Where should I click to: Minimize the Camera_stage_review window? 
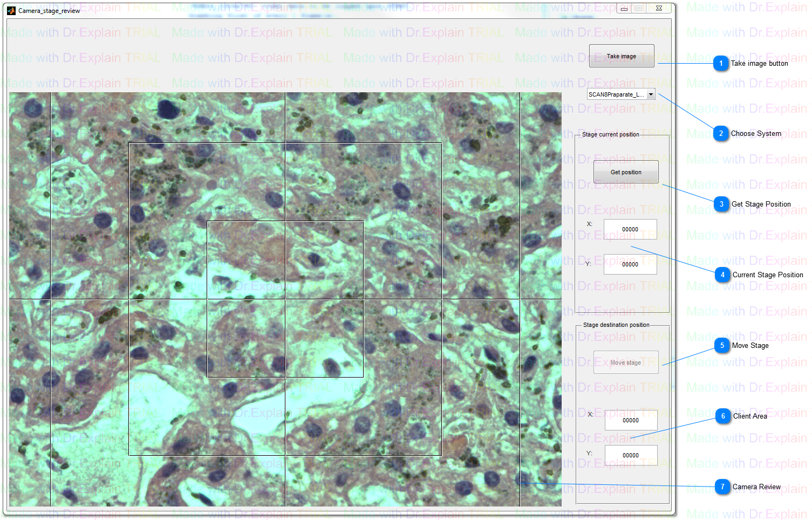tap(624, 8)
